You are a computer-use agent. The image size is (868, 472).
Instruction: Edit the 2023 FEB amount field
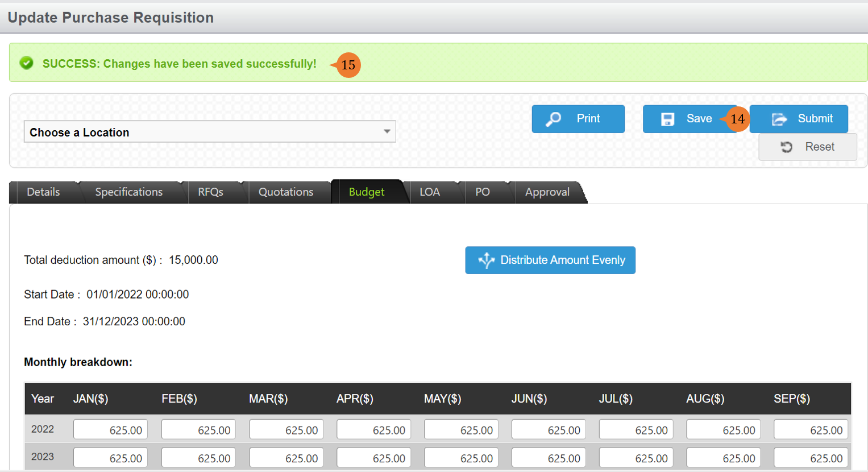[198, 458]
